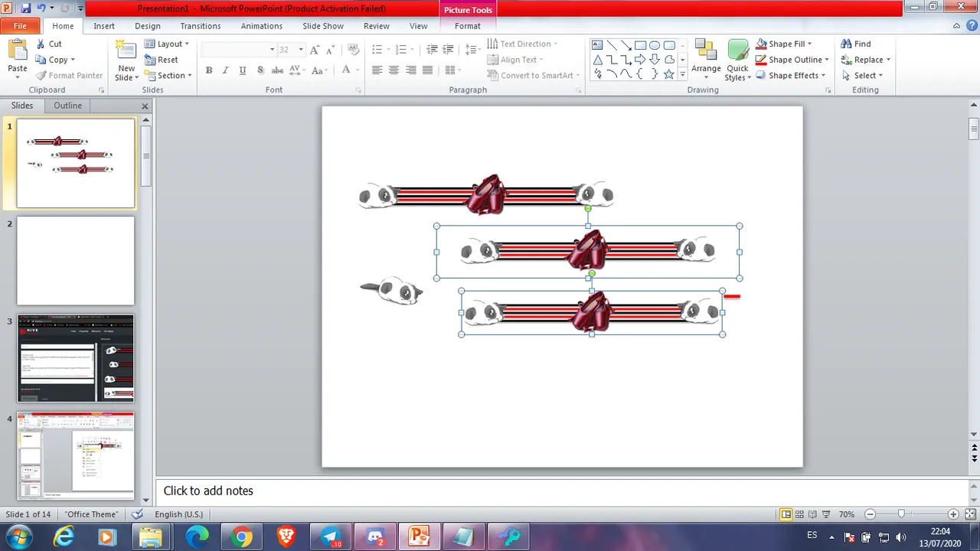Click the zoom slider handle
The height and width of the screenshot is (551, 980).
901,514
